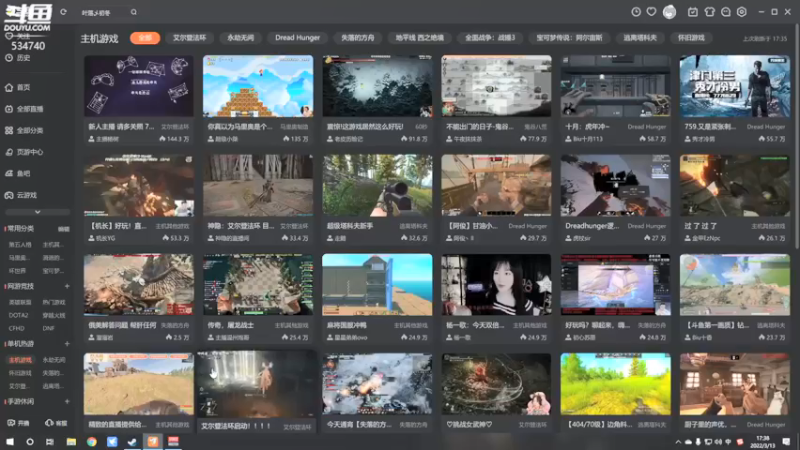This screenshot has height=450, width=800.
Task: Open 全部分类 in sidebar
Action: click(24, 131)
